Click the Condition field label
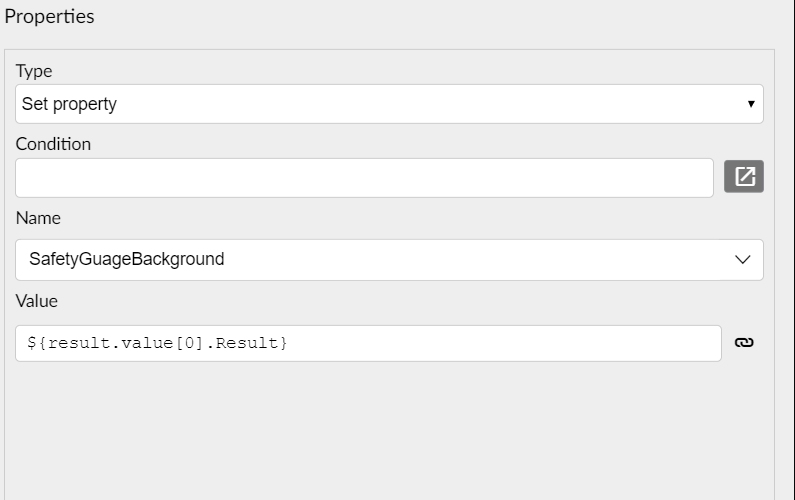The image size is (795, 500). (x=53, y=144)
